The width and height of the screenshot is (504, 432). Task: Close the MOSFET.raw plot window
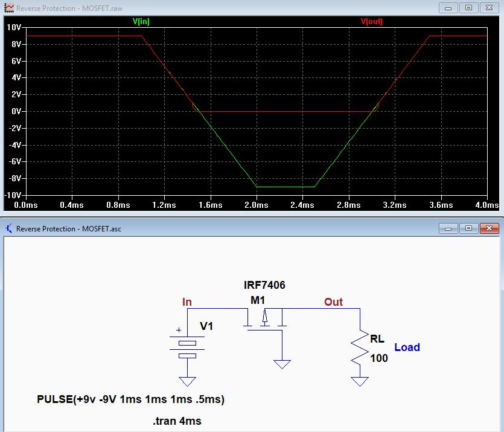pos(490,8)
